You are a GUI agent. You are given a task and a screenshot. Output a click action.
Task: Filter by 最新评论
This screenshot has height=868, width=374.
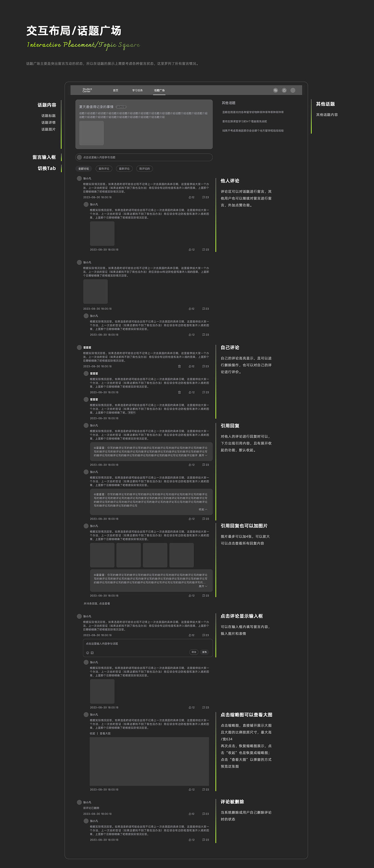(x=124, y=169)
